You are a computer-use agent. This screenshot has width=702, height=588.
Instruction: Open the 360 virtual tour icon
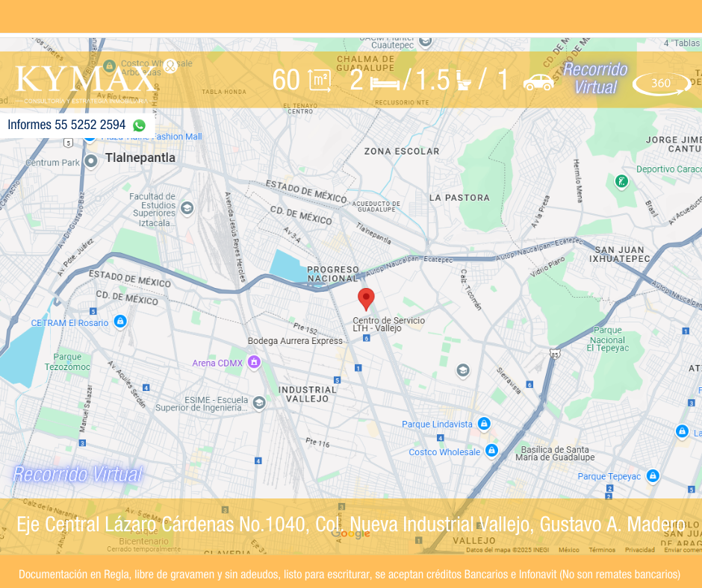point(662,84)
